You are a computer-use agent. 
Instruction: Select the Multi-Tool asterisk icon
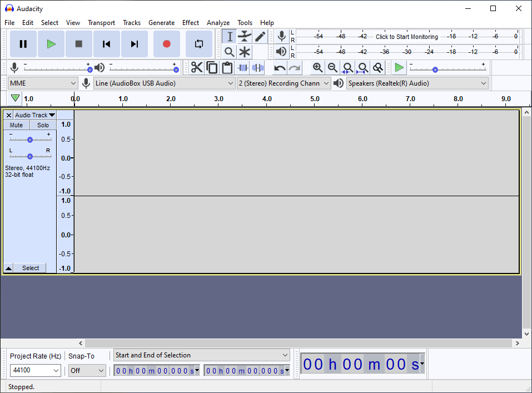click(245, 52)
